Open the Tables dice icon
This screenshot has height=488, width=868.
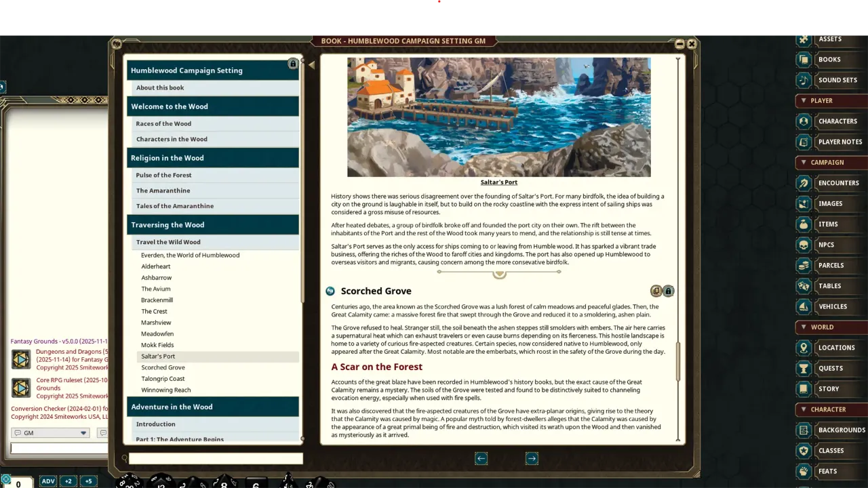click(804, 286)
